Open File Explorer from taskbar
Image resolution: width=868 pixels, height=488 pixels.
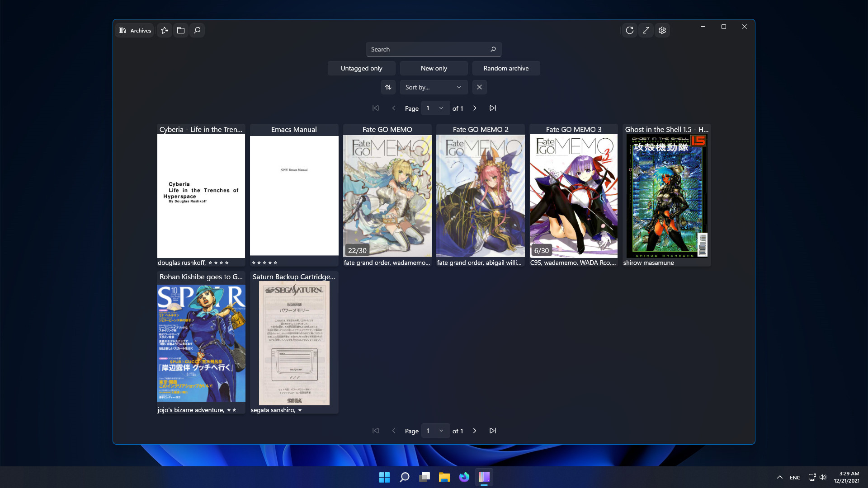coord(444,477)
